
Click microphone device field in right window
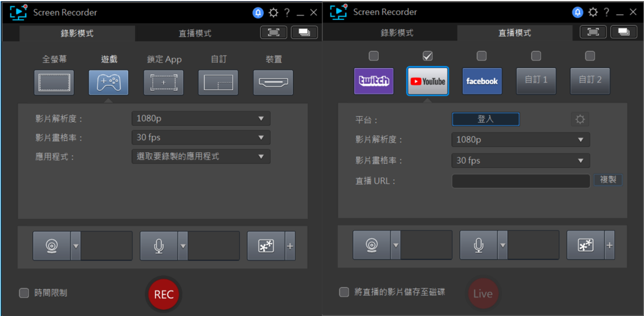point(533,245)
